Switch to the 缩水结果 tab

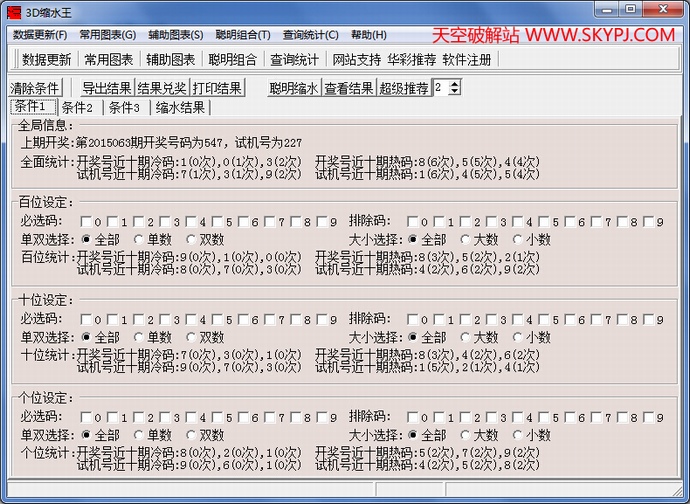[180, 108]
